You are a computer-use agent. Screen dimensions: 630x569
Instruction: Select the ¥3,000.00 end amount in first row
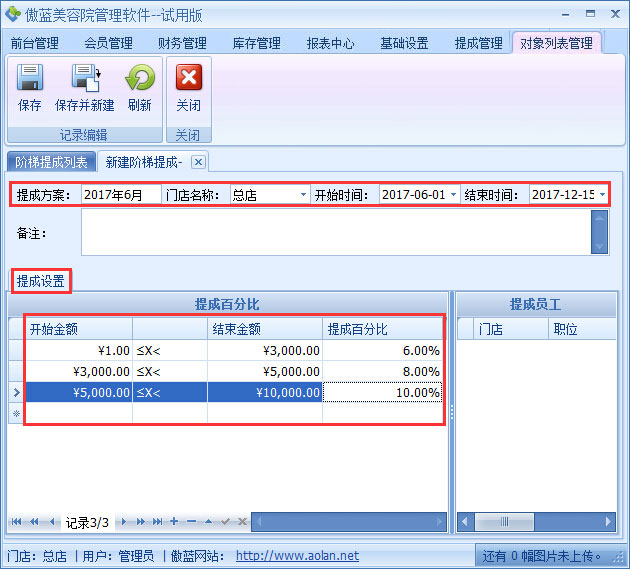(x=265, y=350)
